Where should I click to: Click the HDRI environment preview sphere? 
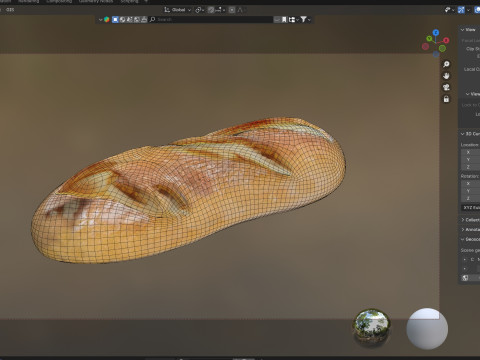click(371, 327)
